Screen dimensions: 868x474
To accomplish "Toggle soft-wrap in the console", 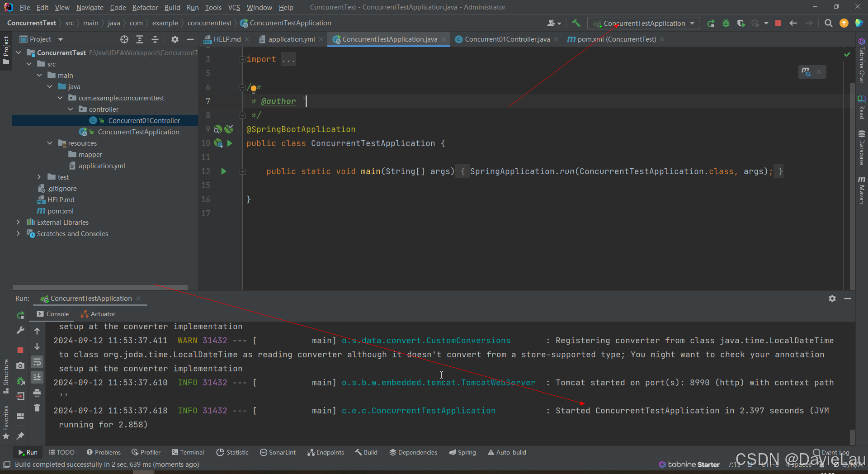I will point(37,362).
